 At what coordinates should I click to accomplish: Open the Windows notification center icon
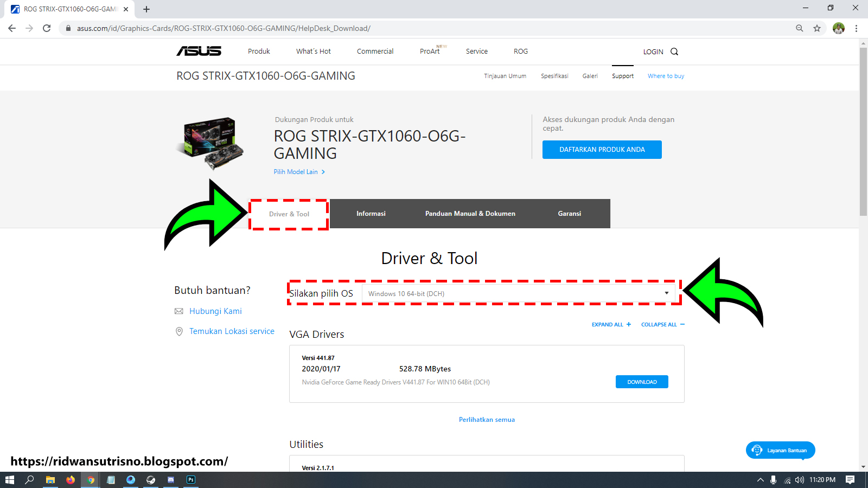coord(850,480)
